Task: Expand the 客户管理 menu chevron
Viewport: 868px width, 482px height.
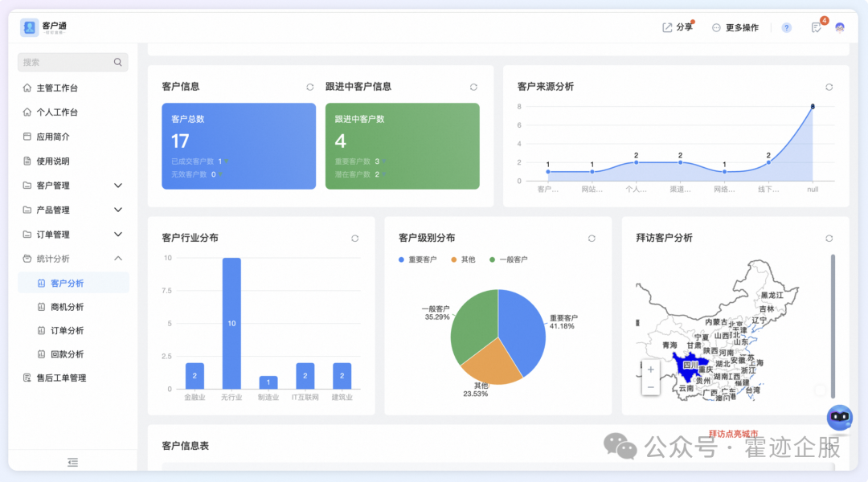Action: click(118, 186)
